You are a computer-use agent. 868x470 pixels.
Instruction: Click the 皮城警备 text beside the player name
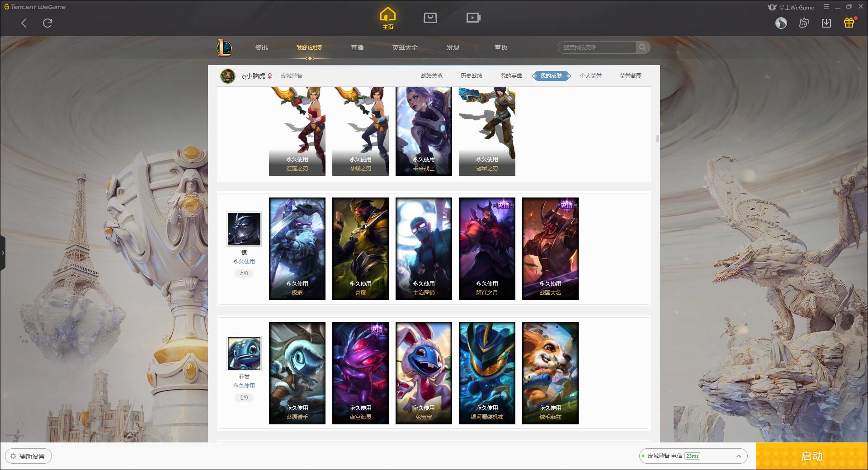292,76
